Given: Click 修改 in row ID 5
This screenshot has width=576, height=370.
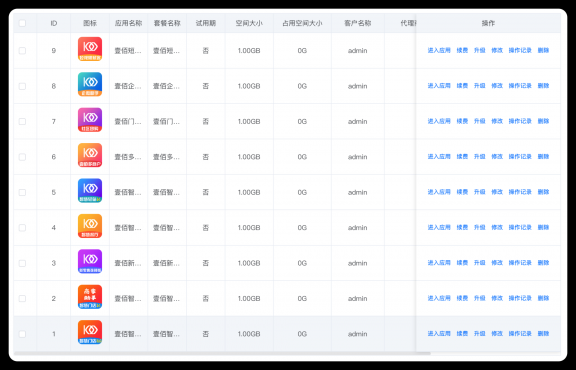Looking at the screenshot, I should click(497, 192).
